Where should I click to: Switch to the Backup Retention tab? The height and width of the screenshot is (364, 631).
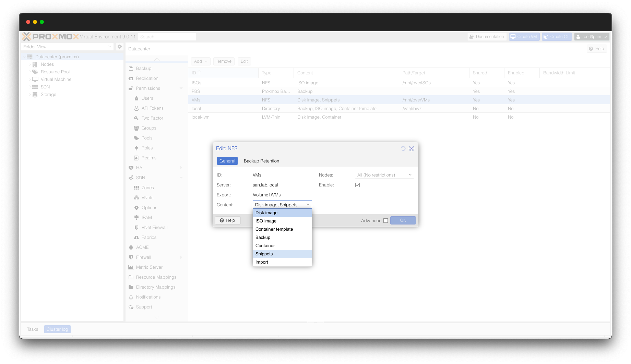(261, 161)
